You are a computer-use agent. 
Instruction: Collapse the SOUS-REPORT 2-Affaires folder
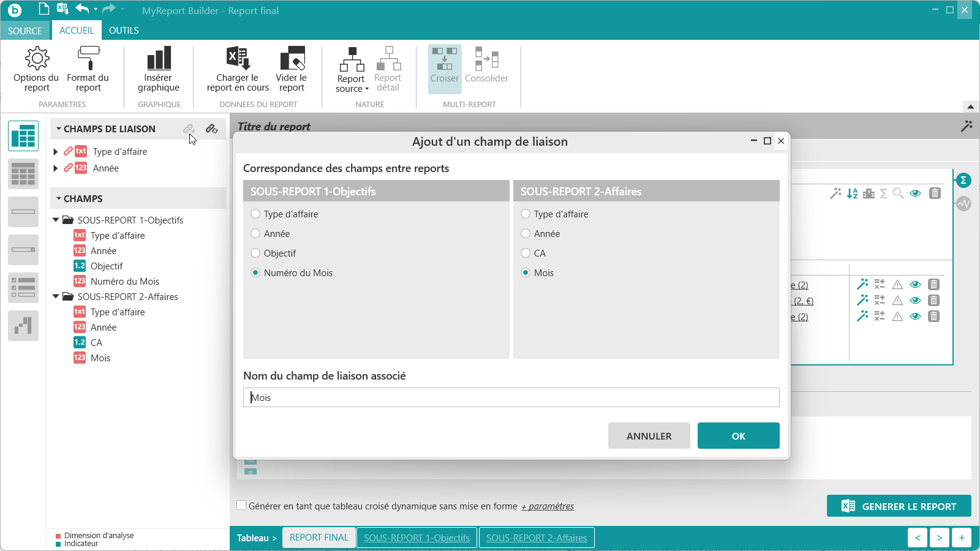(56, 296)
